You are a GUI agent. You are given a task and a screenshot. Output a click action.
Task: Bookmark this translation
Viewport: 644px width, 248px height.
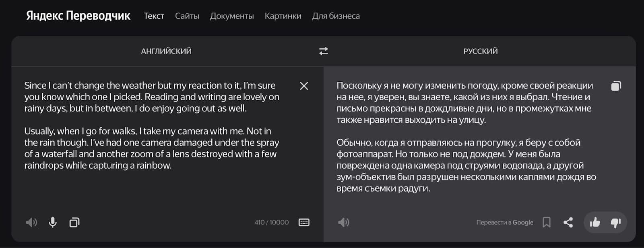coord(546,222)
